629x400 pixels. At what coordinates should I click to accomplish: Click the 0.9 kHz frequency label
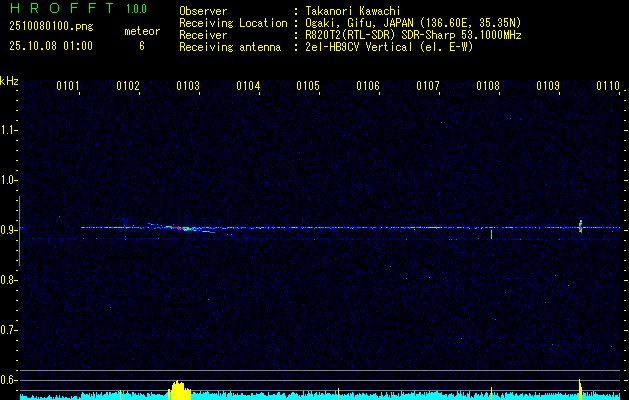pos(8,230)
